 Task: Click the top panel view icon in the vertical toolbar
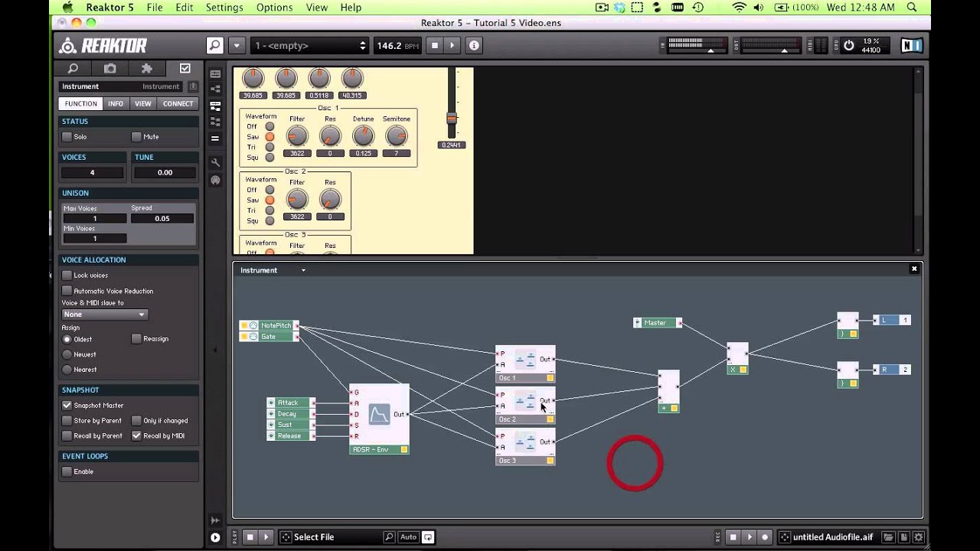pyautogui.click(x=215, y=74)
